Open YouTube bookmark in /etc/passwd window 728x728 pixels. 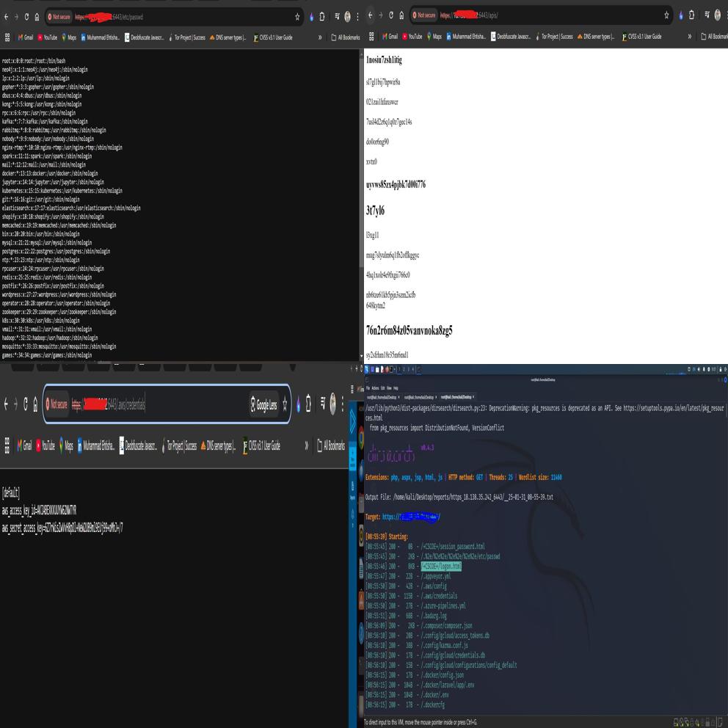pyautogui.click(x=48, y=37)
